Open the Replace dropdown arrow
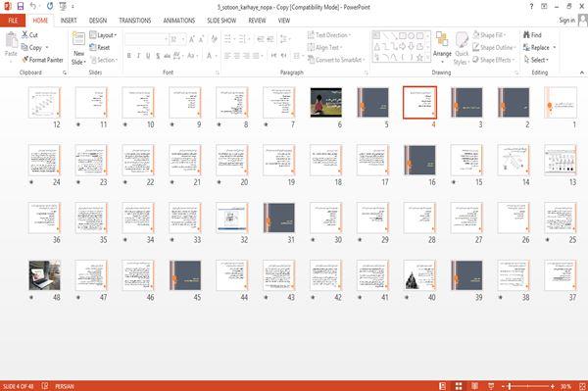This screenshot has height=391, width=588. click(x=555, y=48)
